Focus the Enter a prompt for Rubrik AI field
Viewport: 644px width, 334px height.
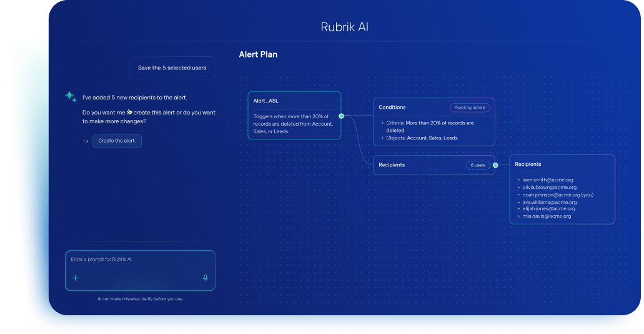pos(140,270)
